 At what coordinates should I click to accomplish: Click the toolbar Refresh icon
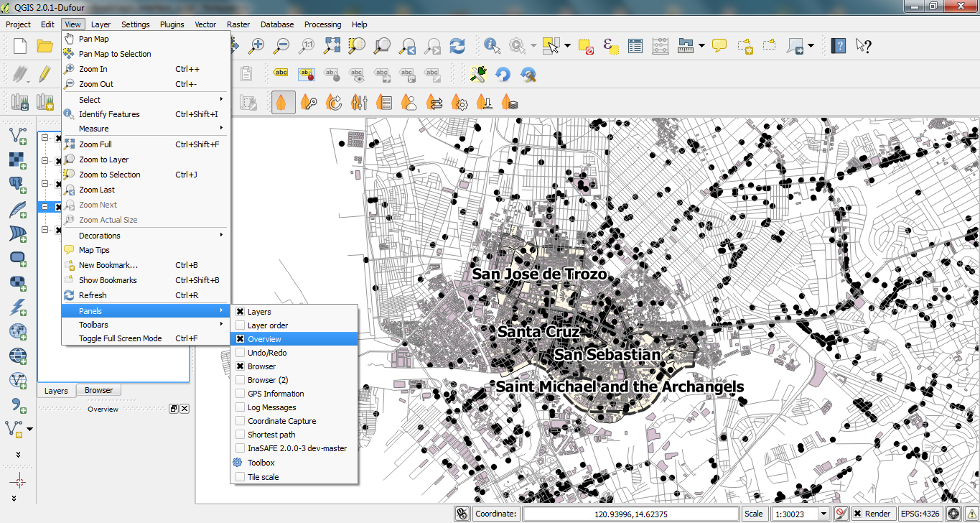pyautogui.click(x=457, y=46)
